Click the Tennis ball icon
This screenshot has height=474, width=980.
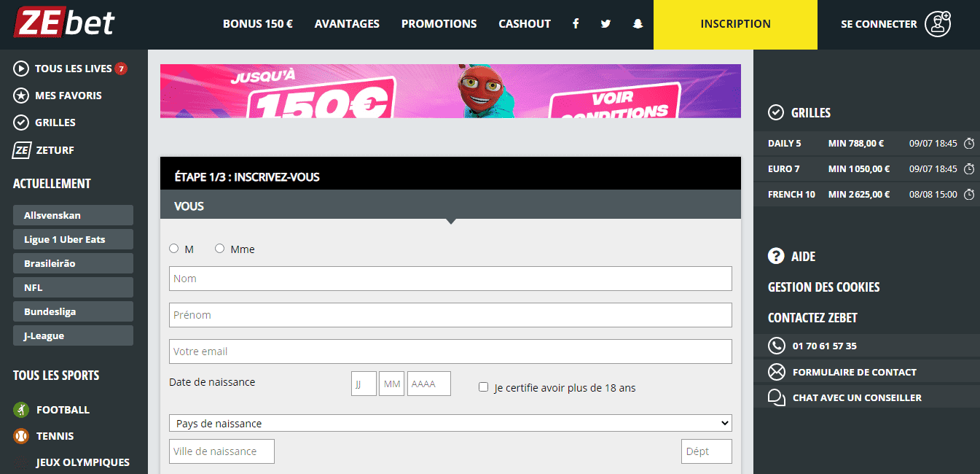(21, 436)
